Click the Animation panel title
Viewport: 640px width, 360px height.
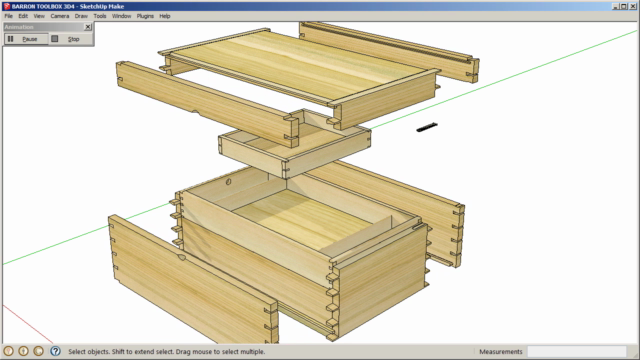[x=19, y=27]
